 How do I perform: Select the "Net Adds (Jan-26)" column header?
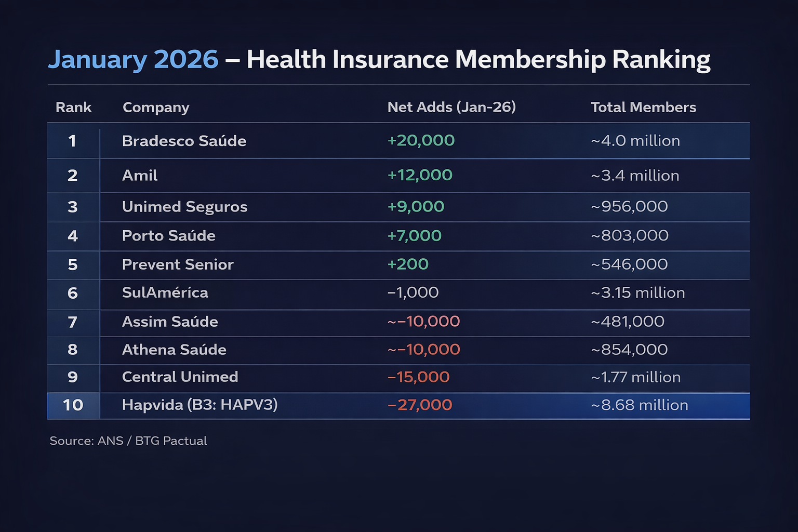coord(451,107)
